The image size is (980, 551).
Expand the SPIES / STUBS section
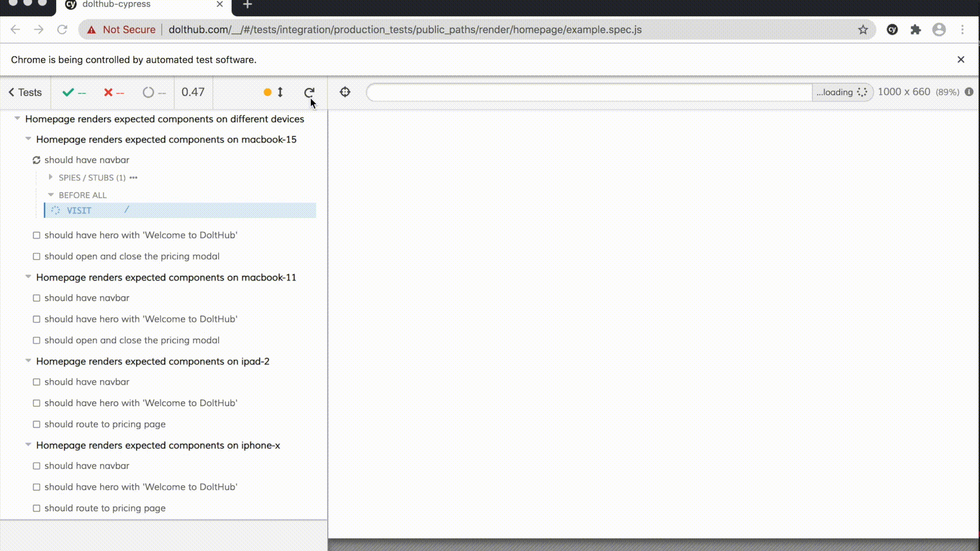point(51,178)
